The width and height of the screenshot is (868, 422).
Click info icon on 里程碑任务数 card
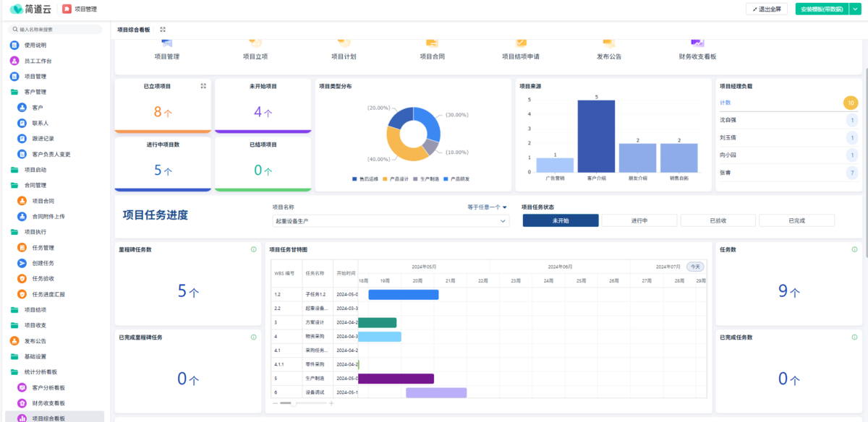[253, 249]
